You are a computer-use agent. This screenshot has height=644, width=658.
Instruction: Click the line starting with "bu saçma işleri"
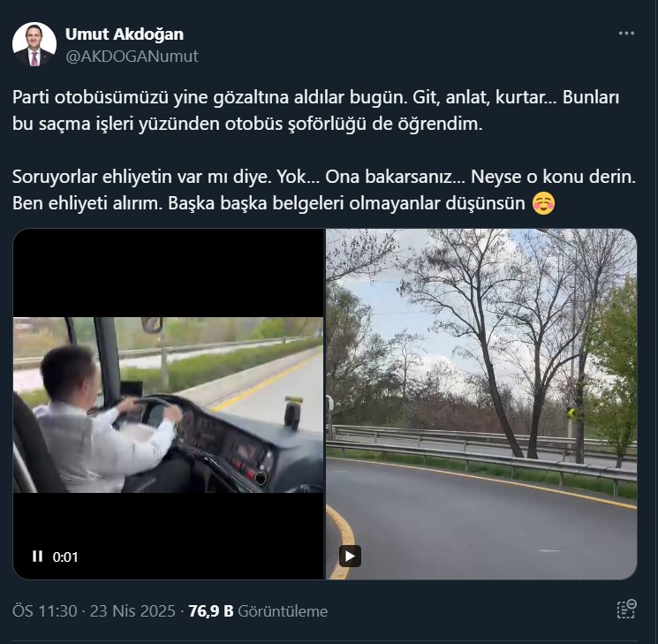click(x=247, y=124)
